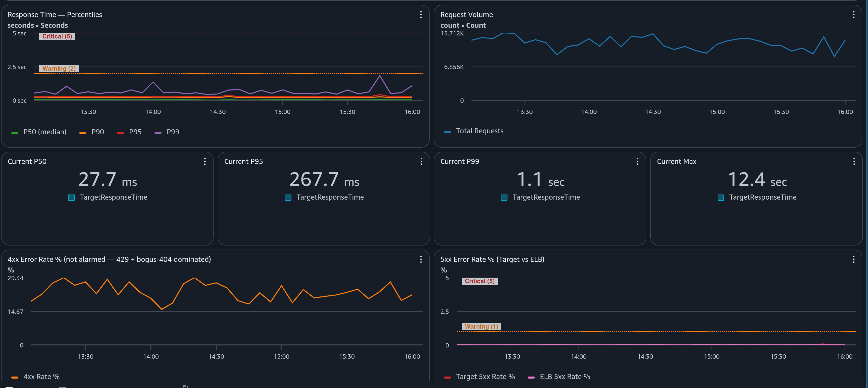The image size is (868, 388).
Task: Click the 1.1 sec value
Action: 541,179
